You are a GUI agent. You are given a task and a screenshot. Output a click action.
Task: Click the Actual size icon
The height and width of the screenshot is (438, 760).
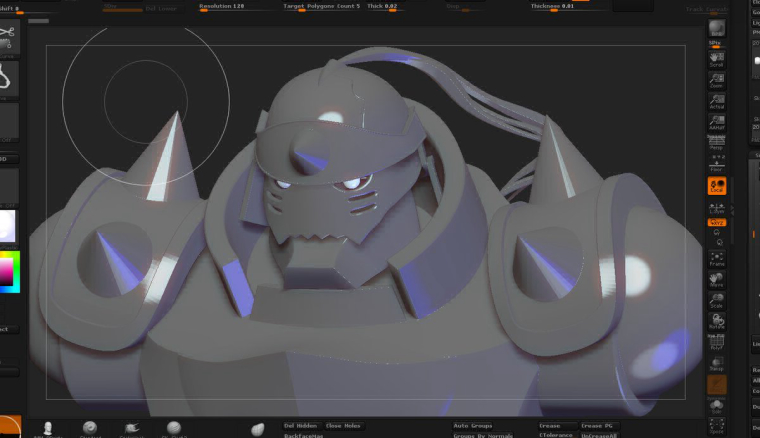pyautogui.click(x=716, y=101)
